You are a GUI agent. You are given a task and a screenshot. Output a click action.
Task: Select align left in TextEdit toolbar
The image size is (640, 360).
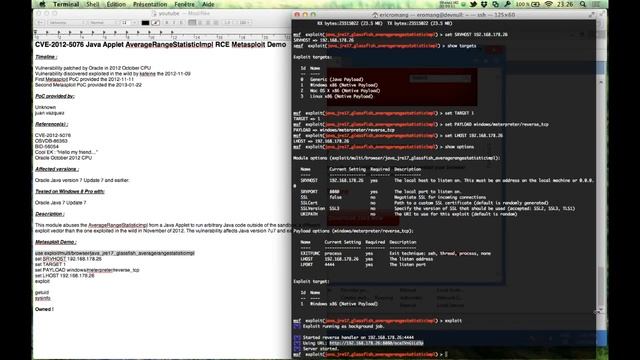click(x=192, y=23)
